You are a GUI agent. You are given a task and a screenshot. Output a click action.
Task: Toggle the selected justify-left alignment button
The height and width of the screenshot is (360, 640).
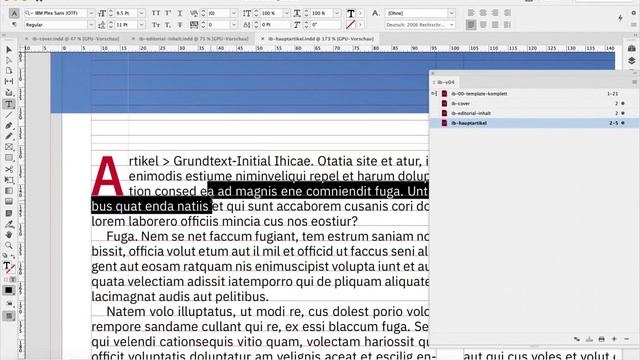(x=471, y=25)
